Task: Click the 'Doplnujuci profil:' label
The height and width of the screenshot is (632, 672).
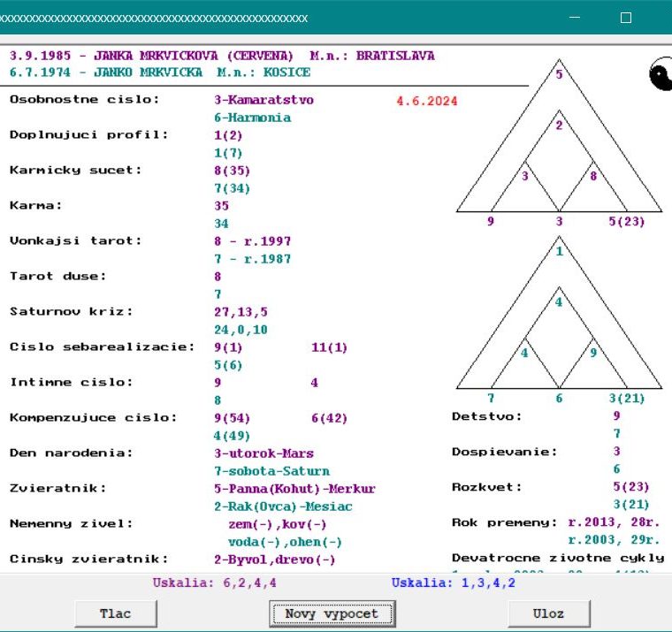Action: (x=89, y=134)
